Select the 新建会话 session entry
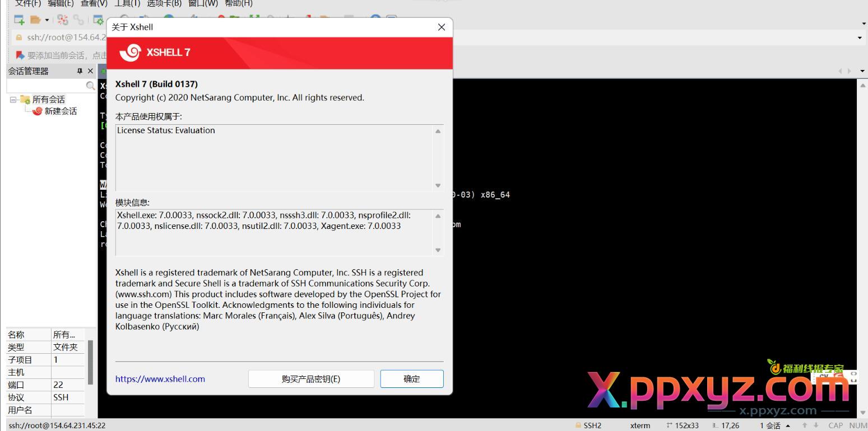Image resolution: width=868 pixels, height=431 pixels. [61, 111]
